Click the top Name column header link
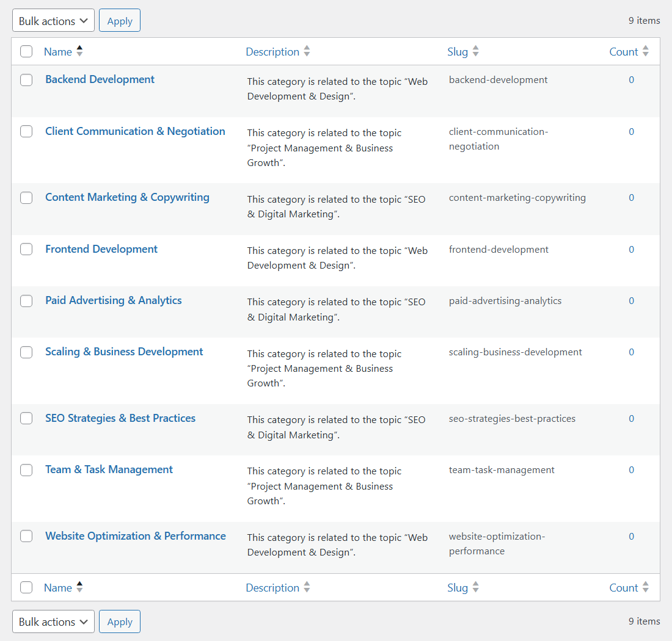Image resolution: width=672 pixels, height=641 pixels. [58, 52]
